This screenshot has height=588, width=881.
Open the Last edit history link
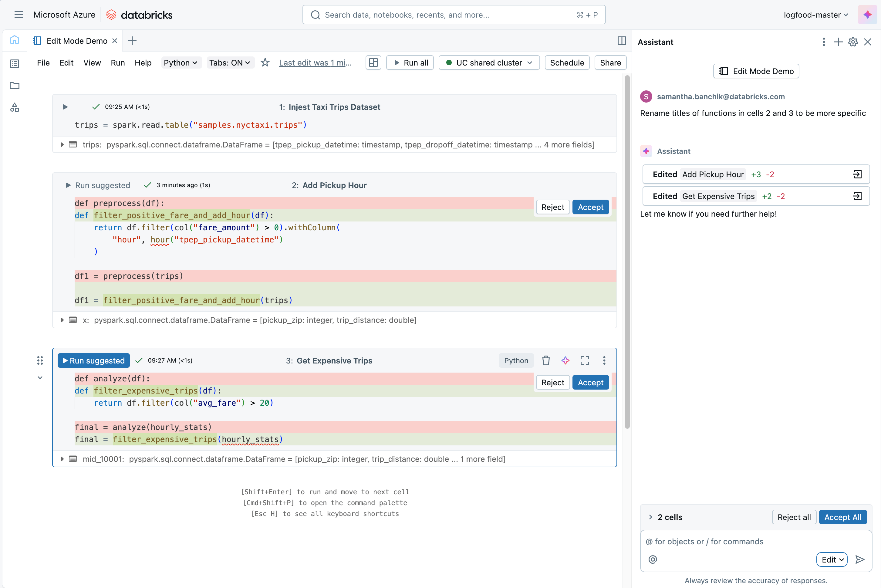click(315, 63)
